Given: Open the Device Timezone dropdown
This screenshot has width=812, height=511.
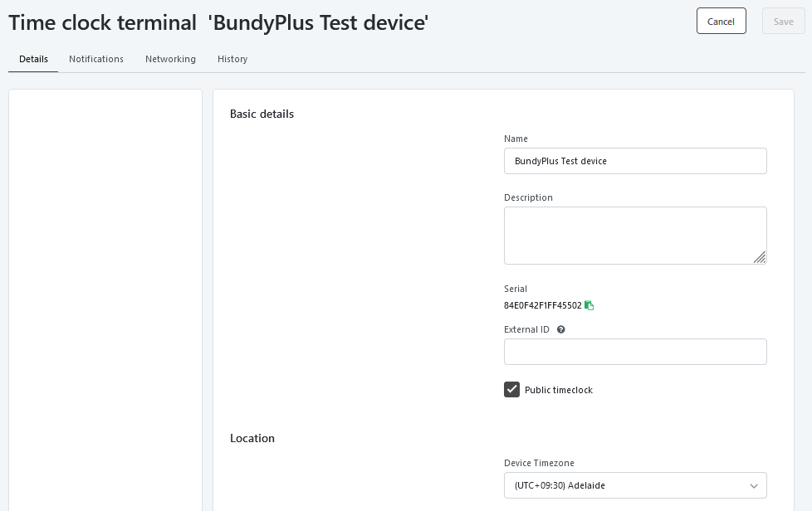Looking at the screenshot, I should [635, 485].
